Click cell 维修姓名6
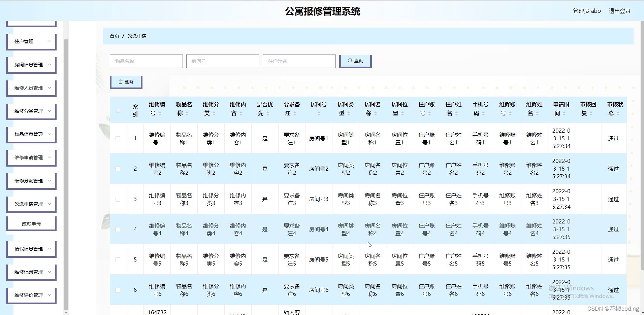The width and height of the screenshot is (644, 315). coord(535,290)
